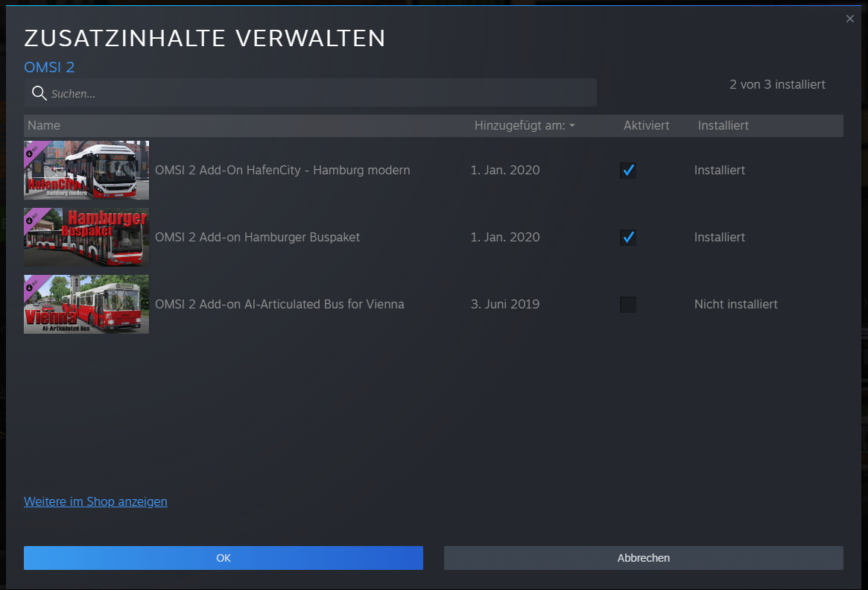Screen dimensions: 868x590
Task: Uncheck the Hamburger Buspaket activation checkbox
Action: 628,238
